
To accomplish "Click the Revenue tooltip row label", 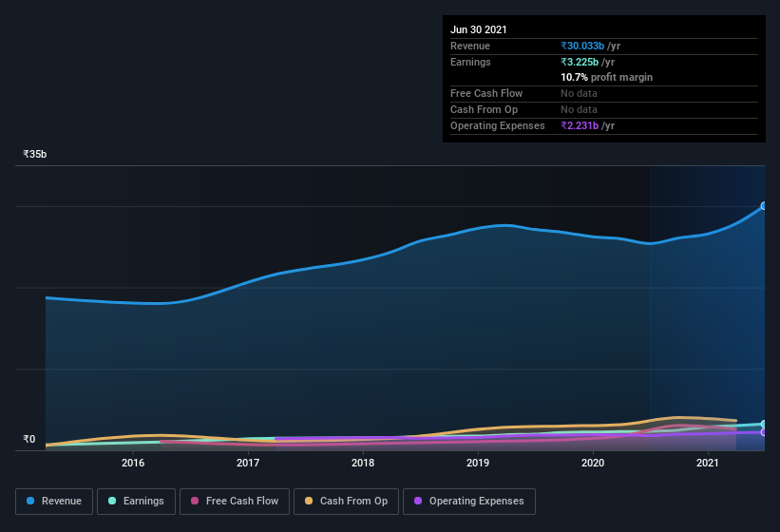I will pos(470,46).
